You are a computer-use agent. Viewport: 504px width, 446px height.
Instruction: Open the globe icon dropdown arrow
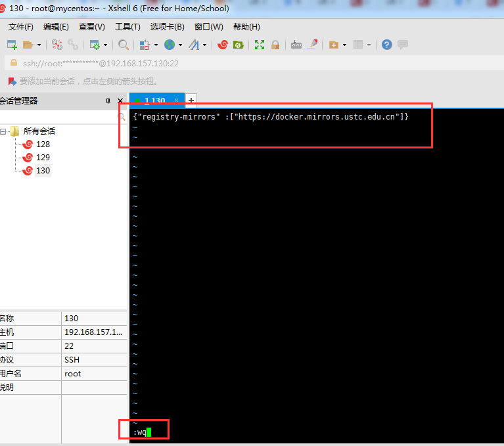[x=180, y=45]
